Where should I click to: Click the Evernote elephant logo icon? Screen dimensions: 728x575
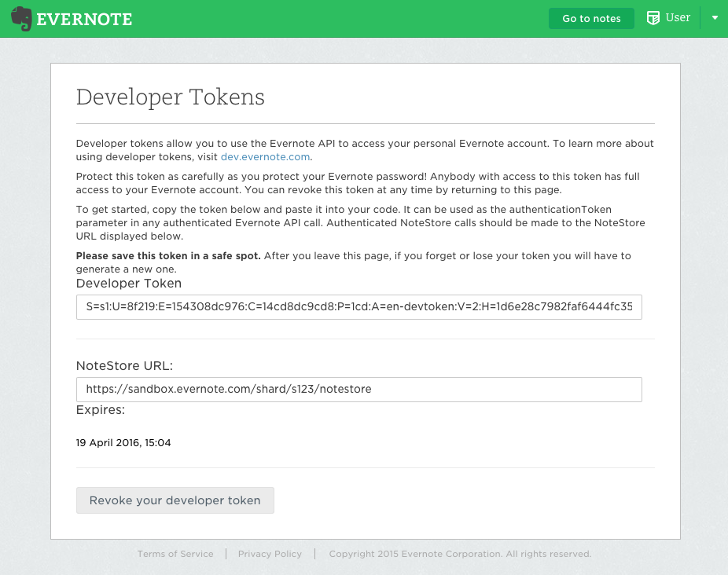pos(21,19)
